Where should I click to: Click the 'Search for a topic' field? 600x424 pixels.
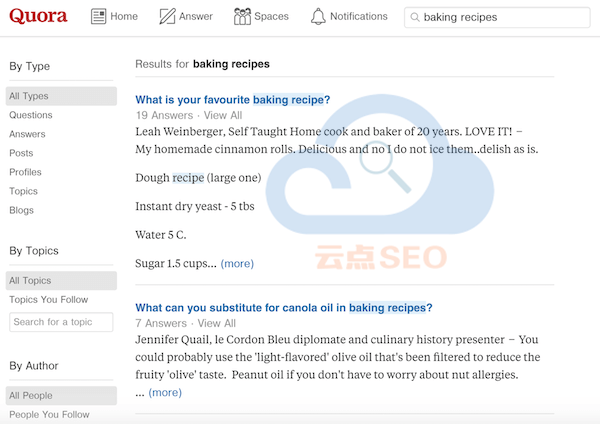[61, 322]
